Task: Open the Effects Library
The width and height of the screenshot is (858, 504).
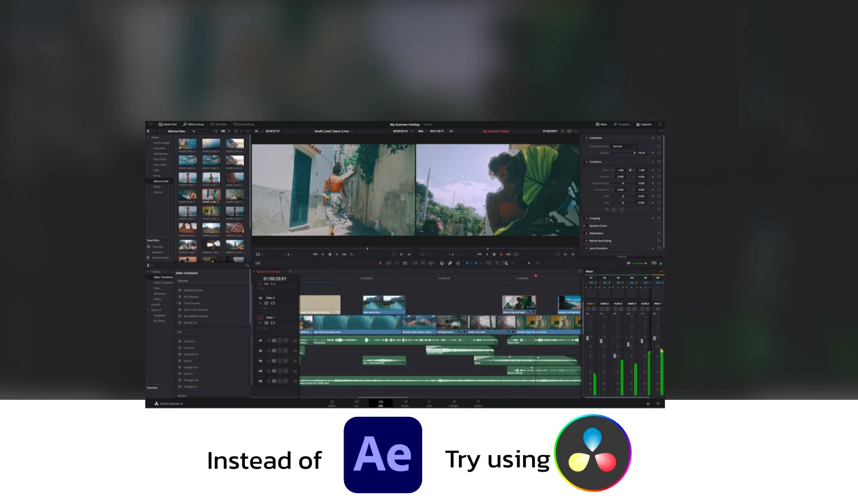Action: click(194, 124)
